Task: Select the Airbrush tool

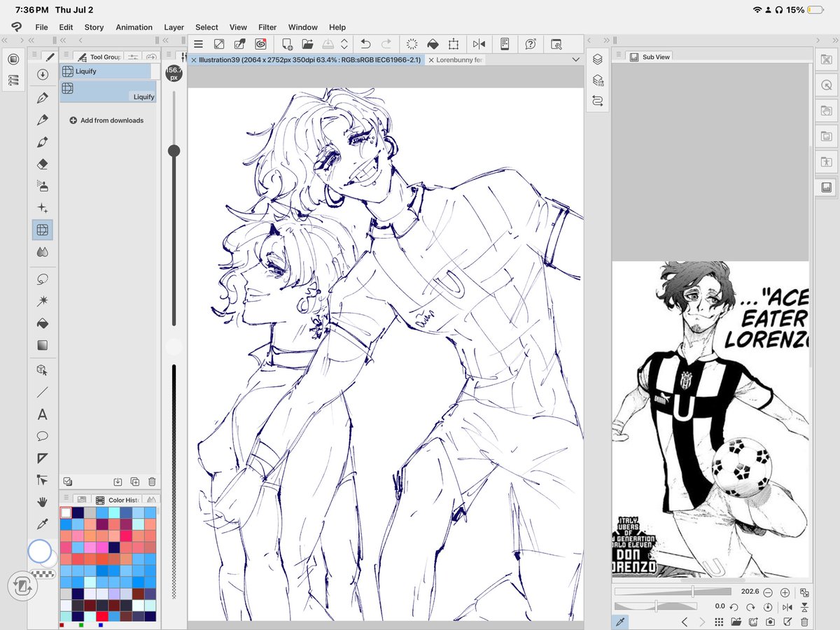Action: 42,186
